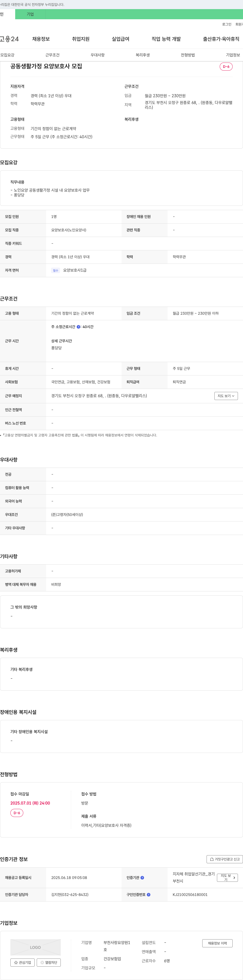Click 이력서,기타(요양보호사 자격증) documents text
Image resolution: width=243 pixels, height=980 pixels.
106,825
